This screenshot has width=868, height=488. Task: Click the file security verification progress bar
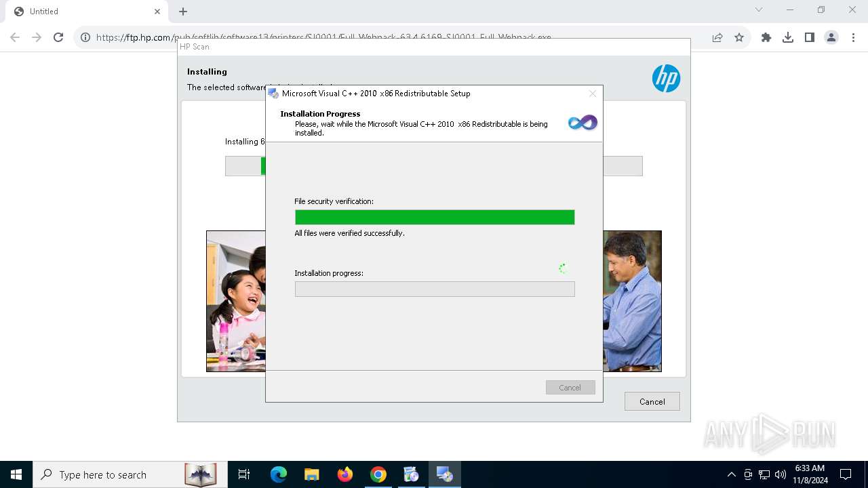point(435,217)
